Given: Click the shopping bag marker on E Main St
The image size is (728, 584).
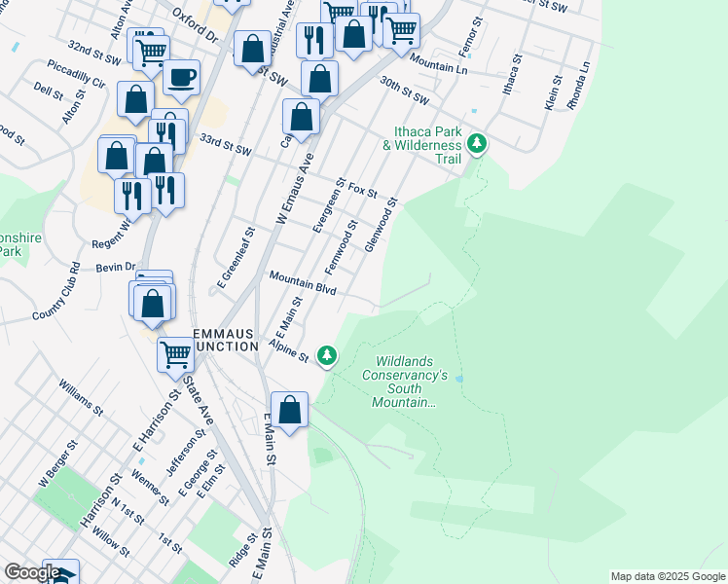Looking at the screenshot, I should click(x=289, y=412).
